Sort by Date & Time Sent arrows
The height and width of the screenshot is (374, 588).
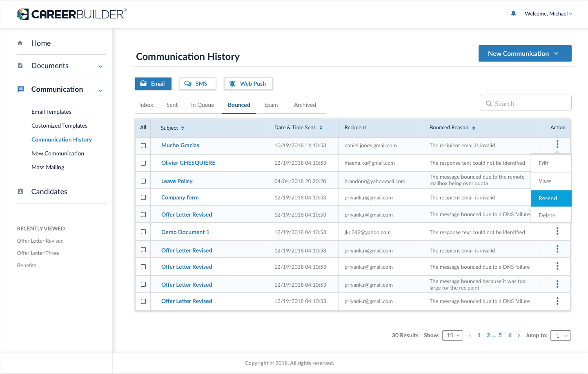(x=321, y=128)
